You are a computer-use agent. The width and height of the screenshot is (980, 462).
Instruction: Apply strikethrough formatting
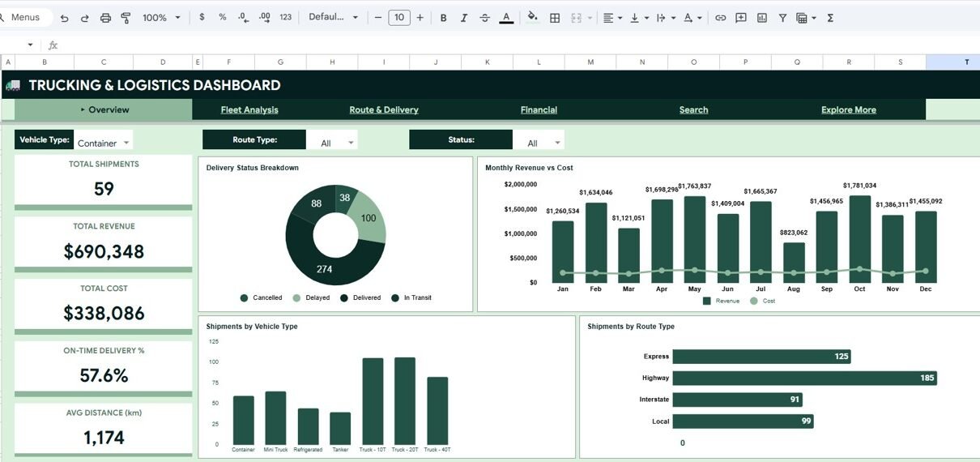[x=484, y=18]
